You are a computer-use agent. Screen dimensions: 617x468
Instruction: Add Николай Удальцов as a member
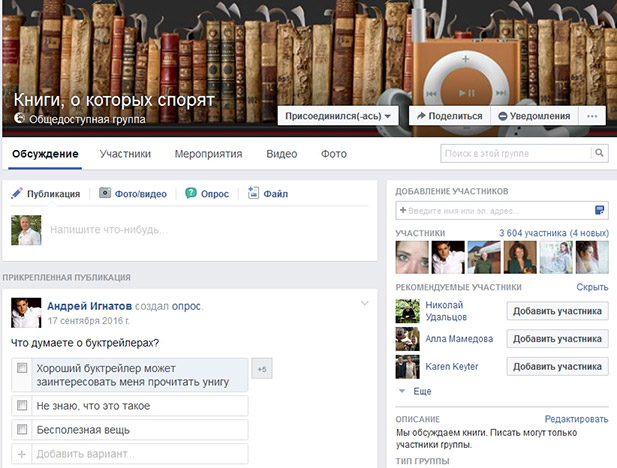[x=558, y=311]
